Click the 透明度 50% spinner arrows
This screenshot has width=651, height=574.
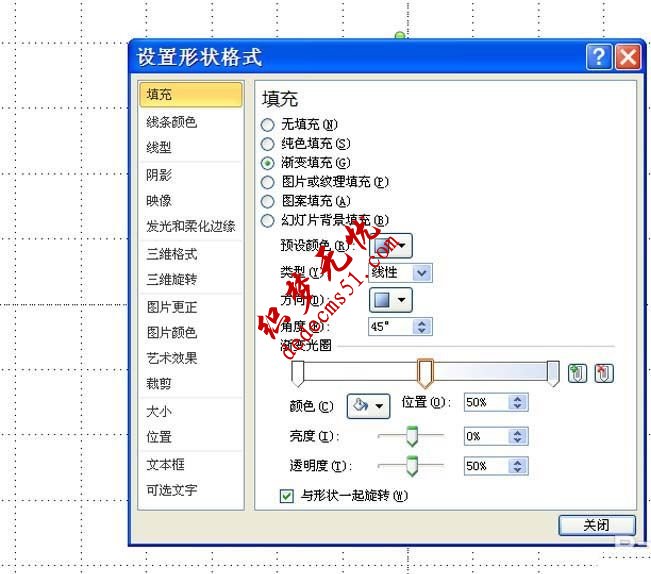pos(517,466)
